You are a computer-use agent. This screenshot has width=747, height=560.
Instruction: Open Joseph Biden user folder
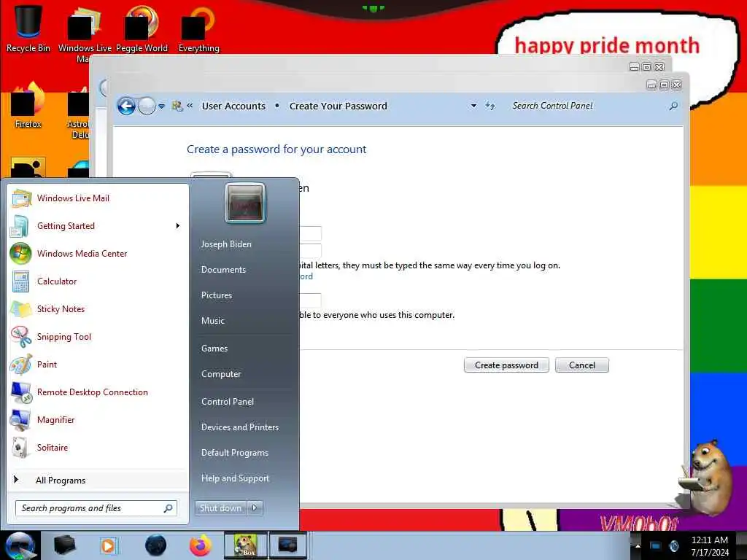[226, 244]
